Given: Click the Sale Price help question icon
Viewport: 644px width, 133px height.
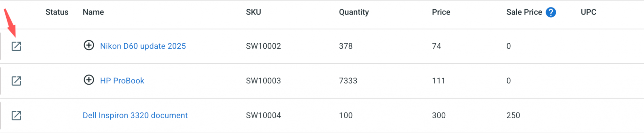Looking at the screenshot, I should [551, 12].
